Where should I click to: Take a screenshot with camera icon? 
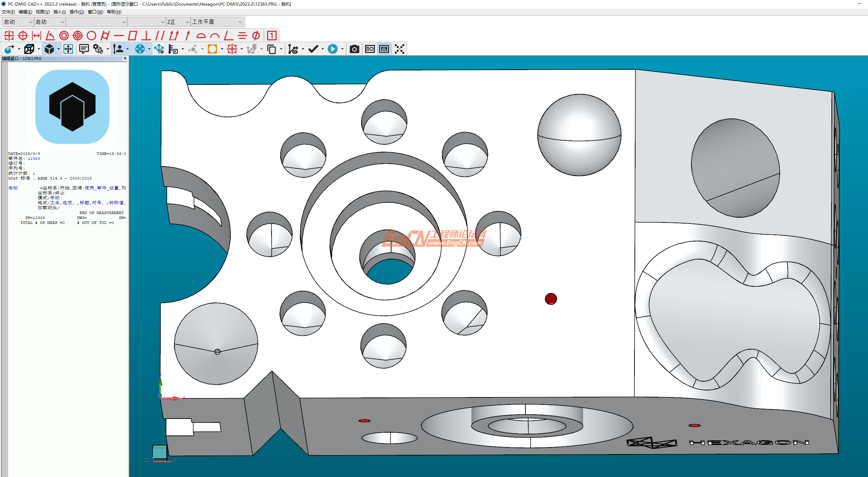(x=354, y=49)
